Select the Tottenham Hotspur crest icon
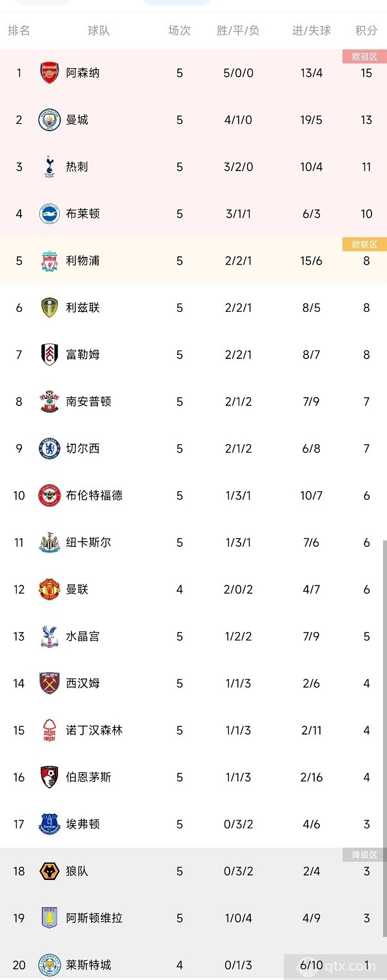 50,167
